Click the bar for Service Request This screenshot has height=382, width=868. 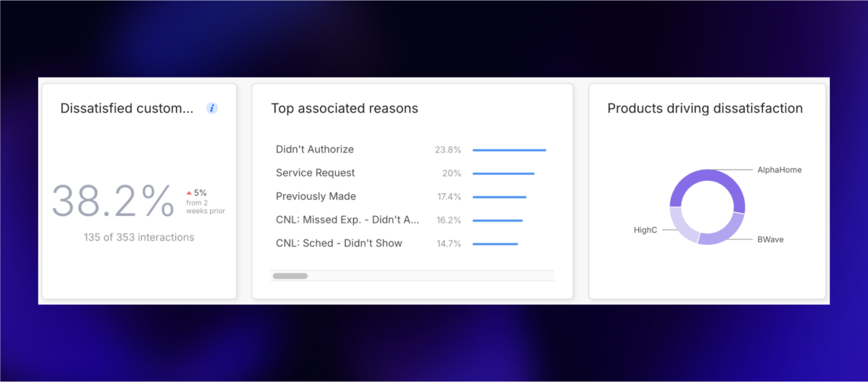tap(503, 174)
